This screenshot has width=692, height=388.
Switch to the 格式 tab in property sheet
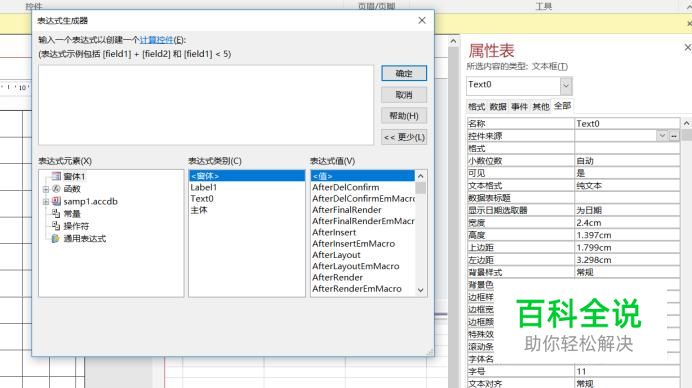pos(476,106)
